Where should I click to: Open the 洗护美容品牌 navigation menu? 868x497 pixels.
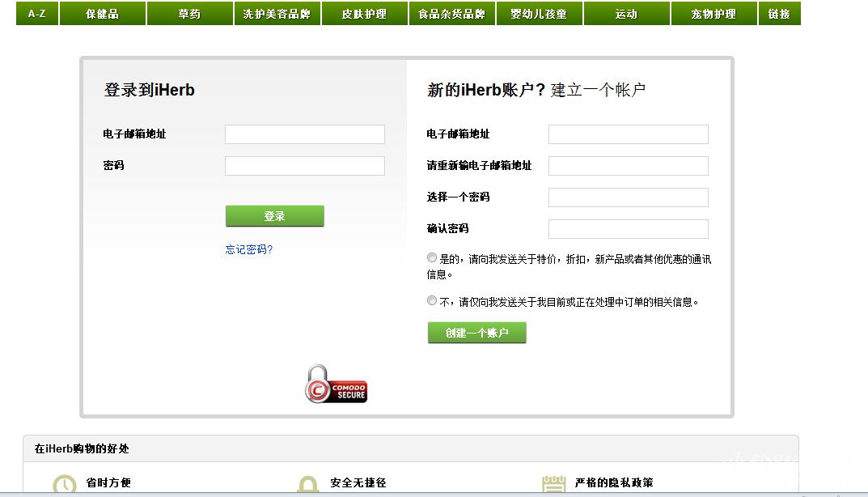click(277, 13)
